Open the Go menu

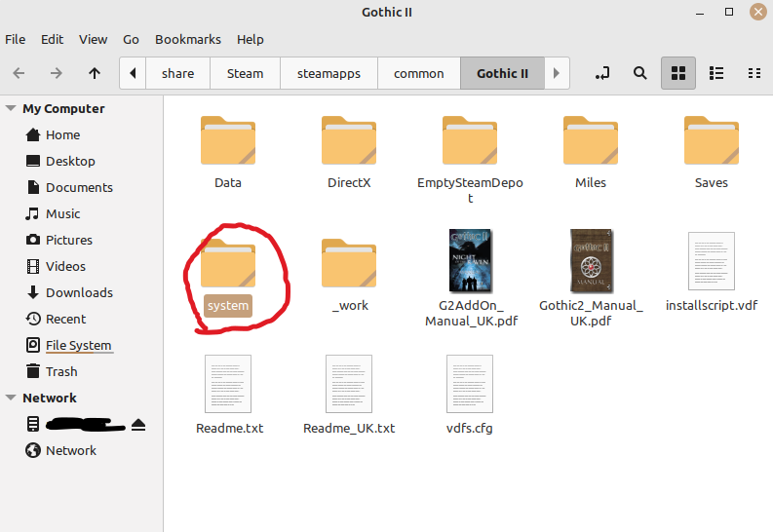(x=131, y=39)
